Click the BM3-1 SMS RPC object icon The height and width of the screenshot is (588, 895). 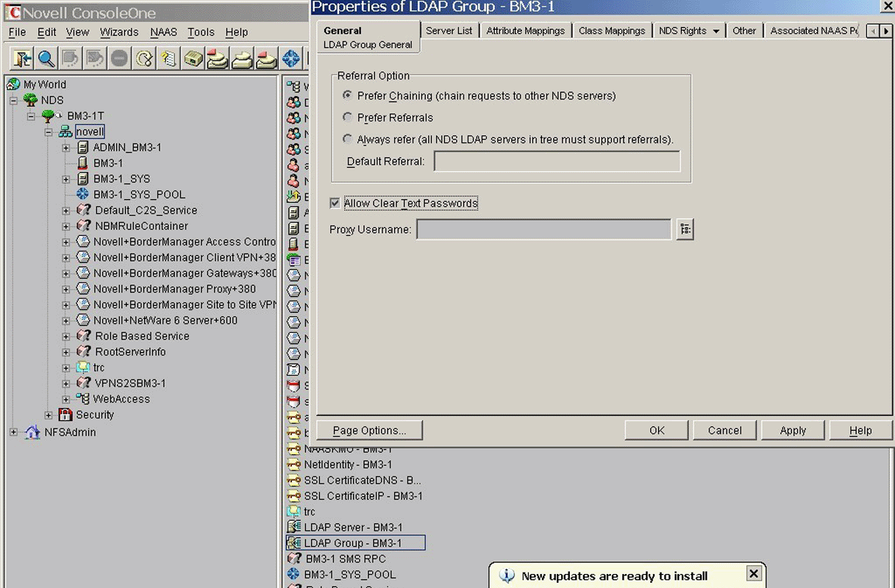pyautogui.click(x=294, y=559)
